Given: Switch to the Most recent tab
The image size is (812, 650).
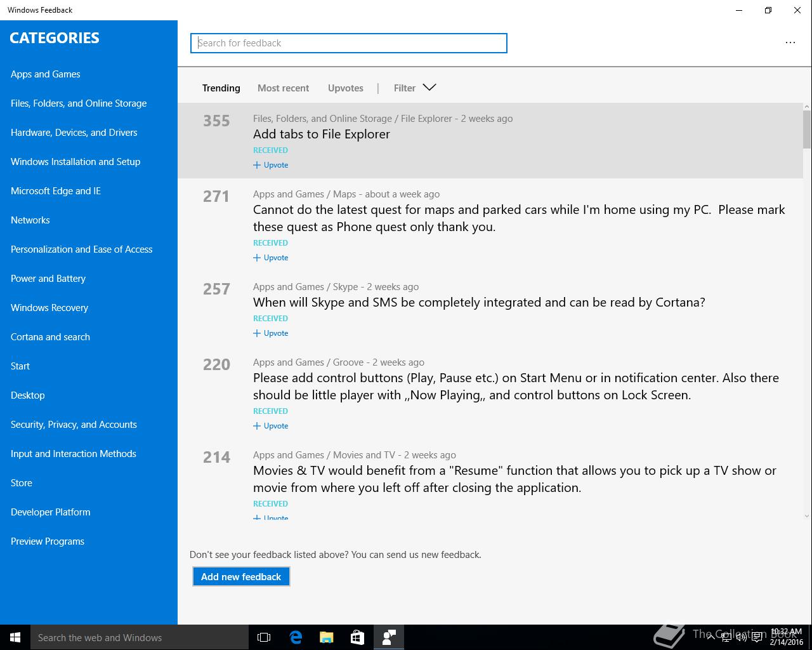Looking at the screenshot, I should tap(283, 88).
